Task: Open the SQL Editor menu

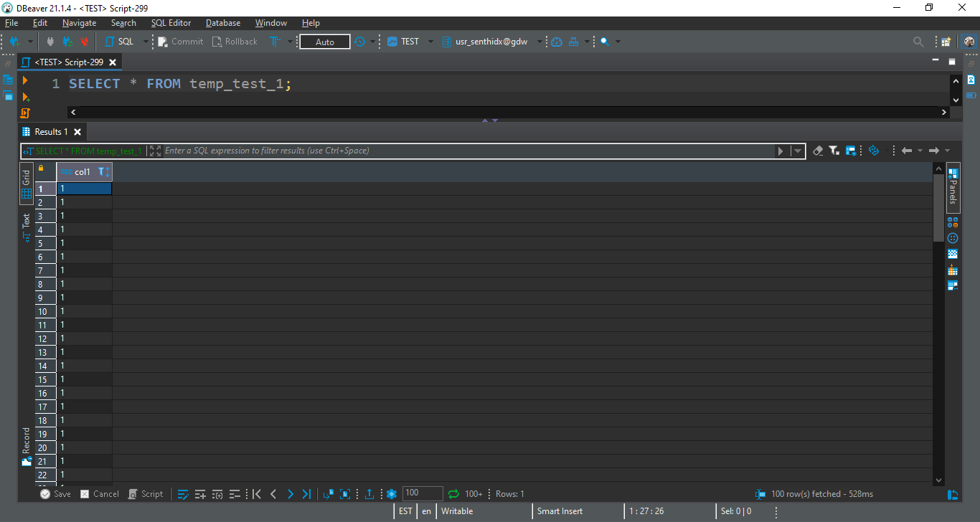Action: (171, 23)
